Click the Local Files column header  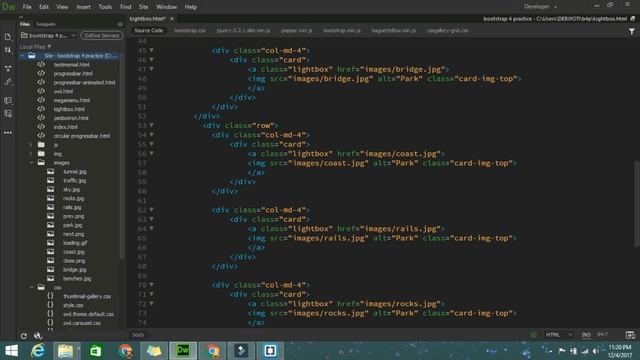pos(35,47)
